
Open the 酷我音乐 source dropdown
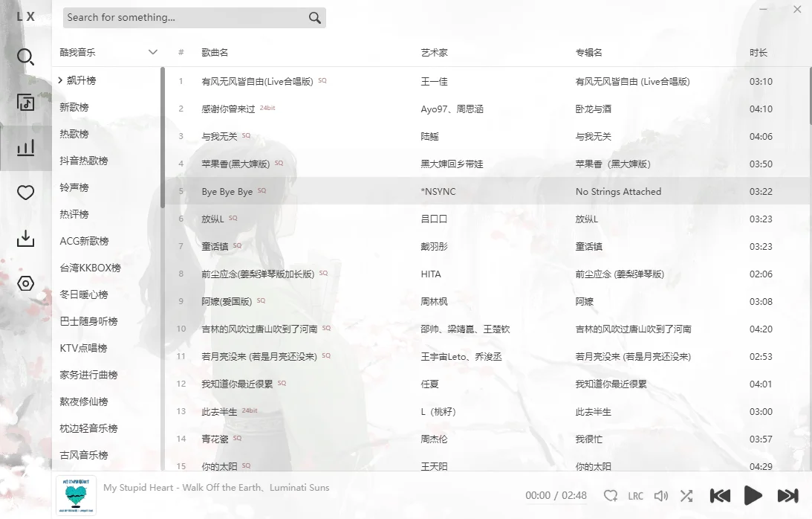coord(107,52)
